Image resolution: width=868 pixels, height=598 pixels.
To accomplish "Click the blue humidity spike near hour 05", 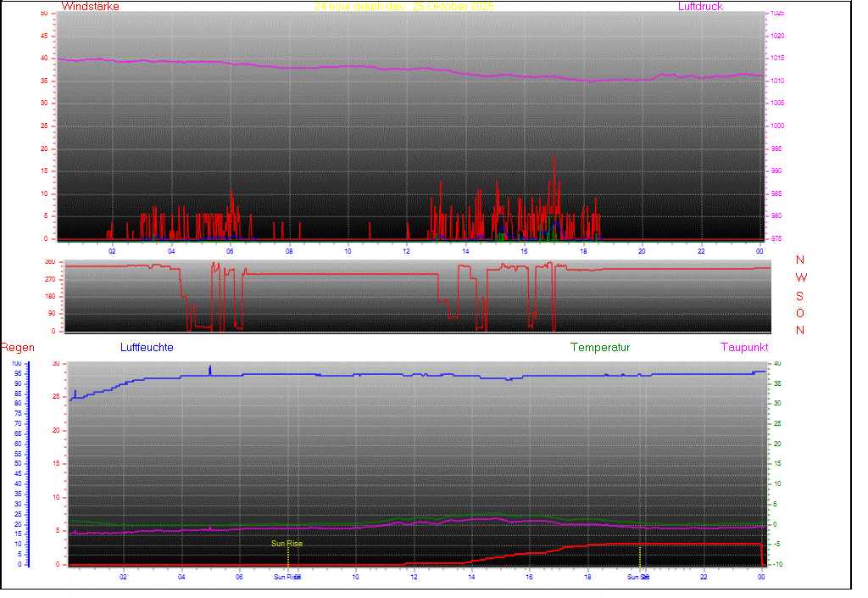I will [210, 369].
